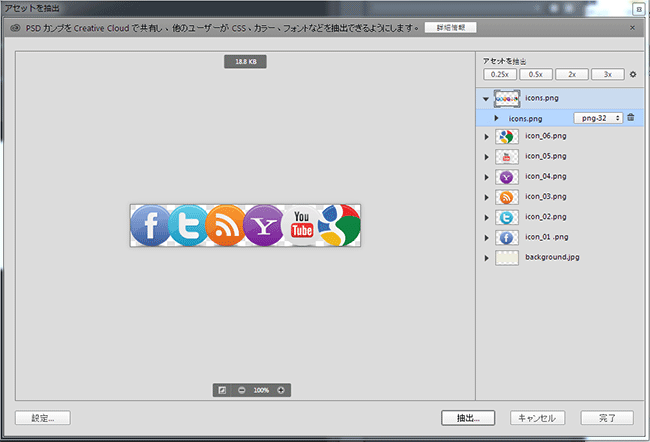Click the gear icon beside the scale buttons

coord(633,74)
